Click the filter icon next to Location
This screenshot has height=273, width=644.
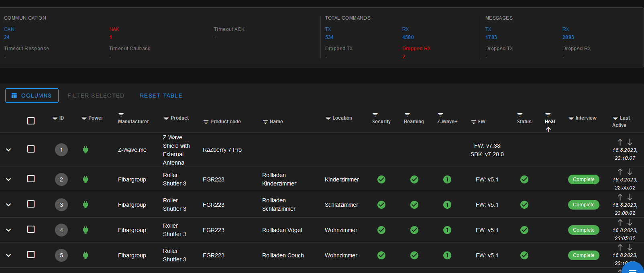click(328, 118)
